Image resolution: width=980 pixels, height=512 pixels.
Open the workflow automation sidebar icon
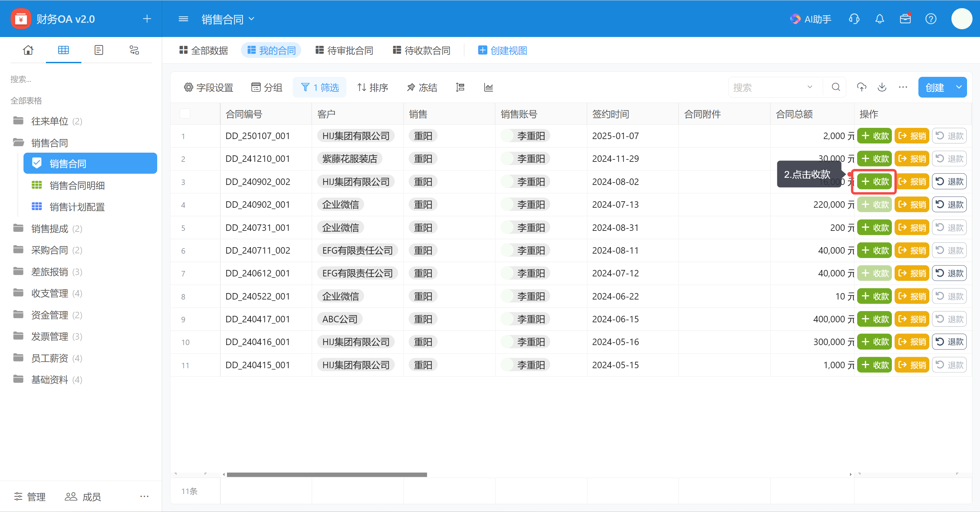pos(134,50)
